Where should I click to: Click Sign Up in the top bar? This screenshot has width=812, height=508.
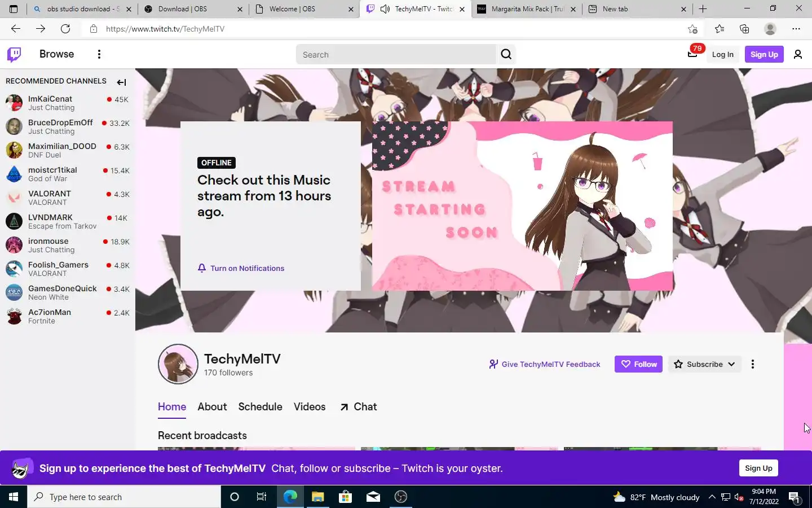pyautogui.click(x=764, y=54)
